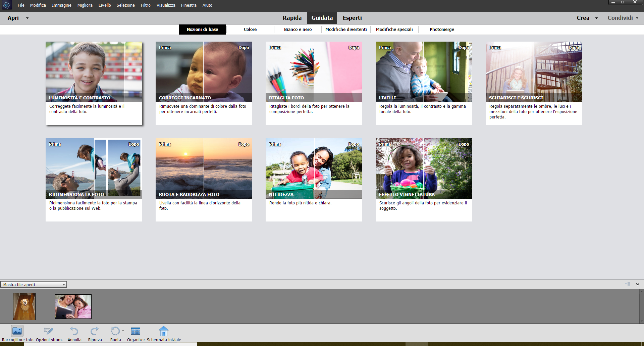Image resolution: width=644 pixels, height=346 pixels.
Task: Select the dog photo thumbnail in the bin
Action: pos(24,306)
